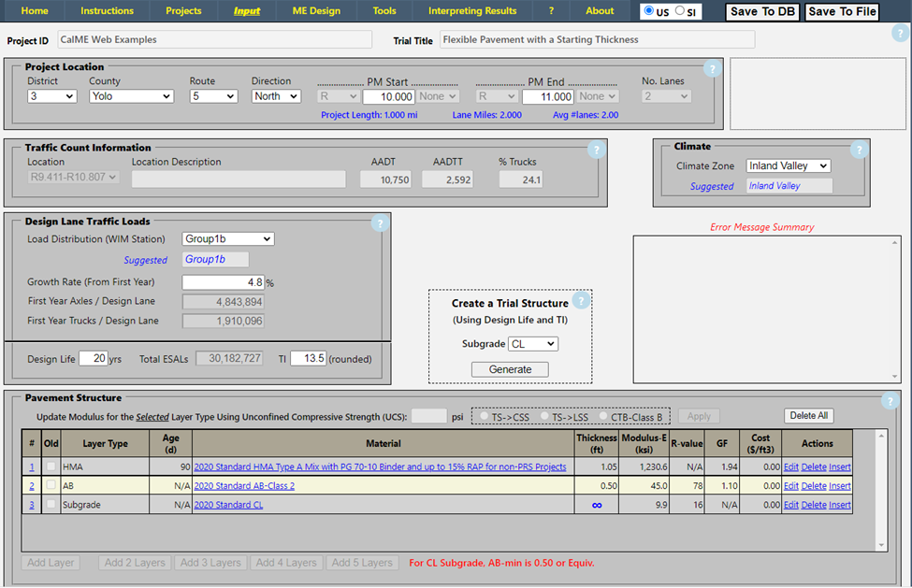912x588 pixels.
Task: Expand the Climate Zone dropdown
Action: [x=788, y=165]
